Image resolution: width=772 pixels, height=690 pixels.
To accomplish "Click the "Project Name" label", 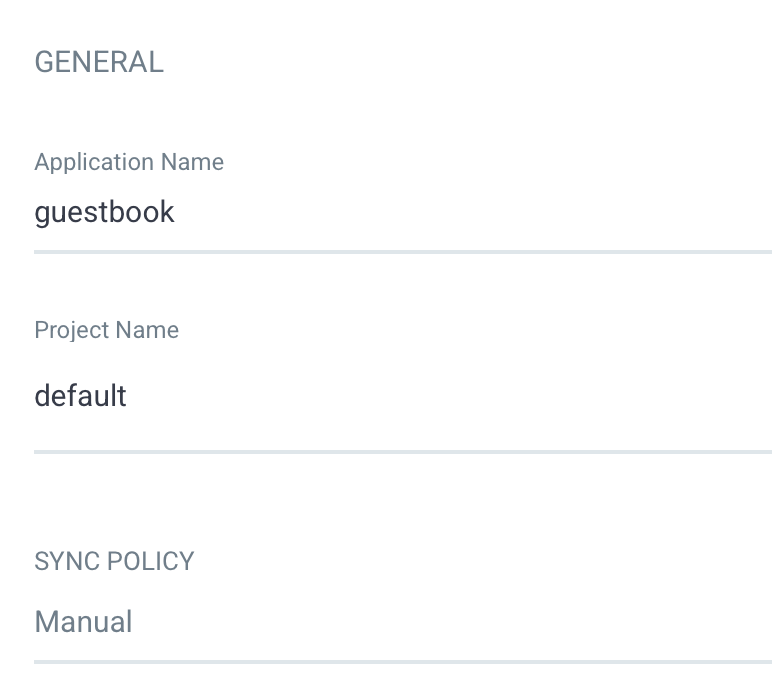I will tap(106, 330).
